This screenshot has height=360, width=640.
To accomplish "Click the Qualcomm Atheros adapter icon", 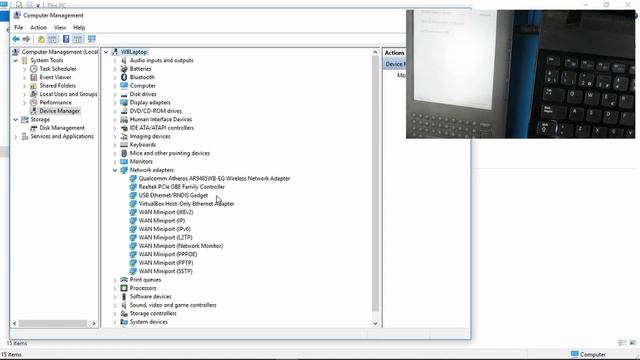I will tap(133, 178).
